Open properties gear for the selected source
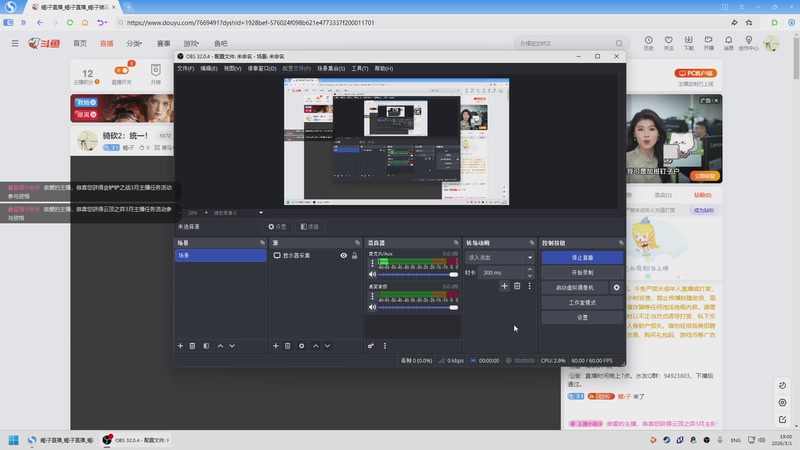 (x=301, y=346)
